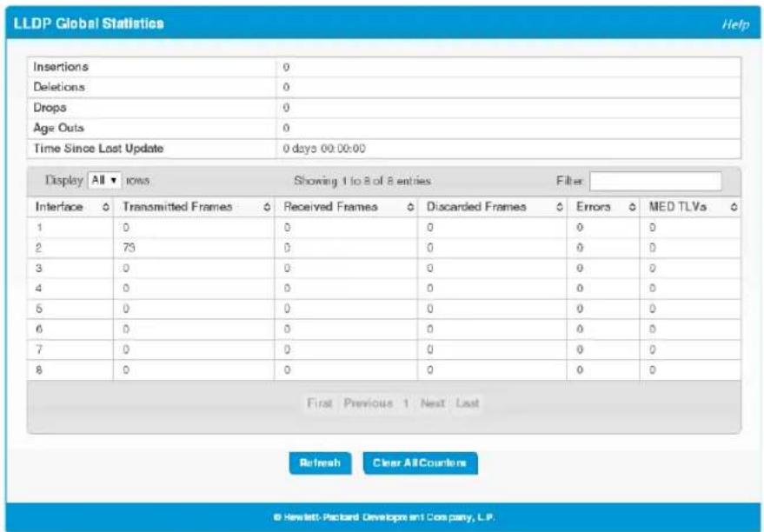Open the Help link in header
This screenshot has width=764, height=532.
(735, 24)
